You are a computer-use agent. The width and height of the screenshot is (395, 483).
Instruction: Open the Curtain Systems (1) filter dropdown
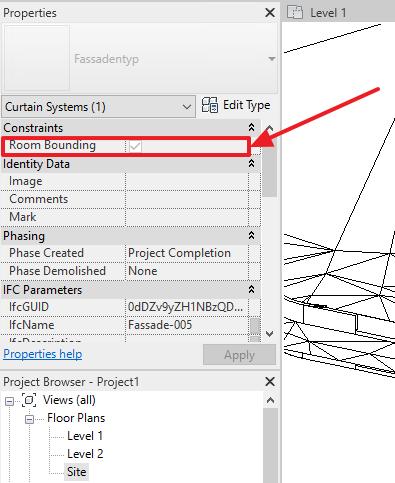tap(98, 107)
